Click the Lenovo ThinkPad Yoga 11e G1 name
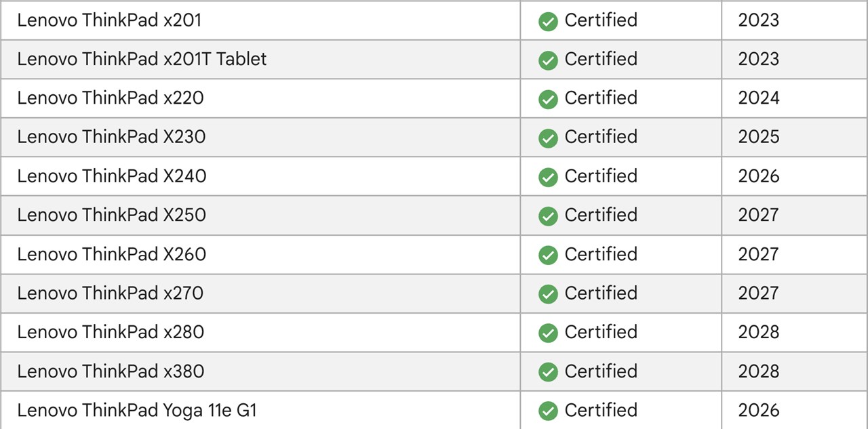Image resolution: width=868 pixels, height=429 pixels. click(x=137, y=410)
